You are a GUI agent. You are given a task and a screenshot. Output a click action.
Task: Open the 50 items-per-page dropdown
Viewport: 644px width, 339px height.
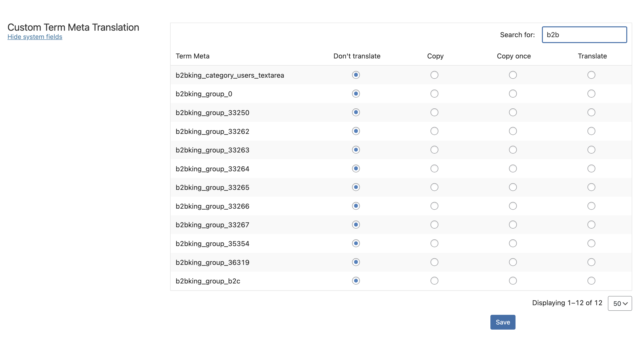point(620,303)
